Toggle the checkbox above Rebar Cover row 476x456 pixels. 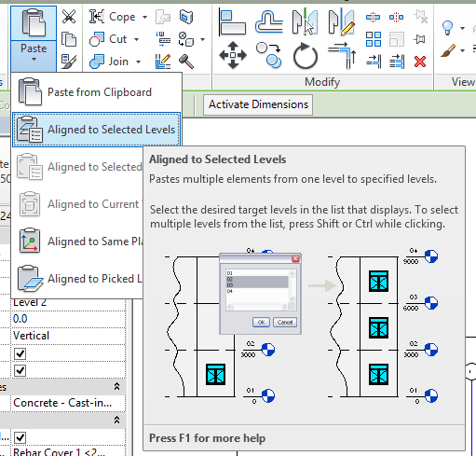[x=20, y=437]
